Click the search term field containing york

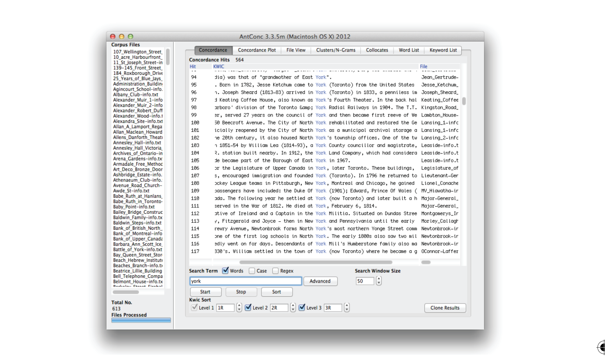point(245,281)
